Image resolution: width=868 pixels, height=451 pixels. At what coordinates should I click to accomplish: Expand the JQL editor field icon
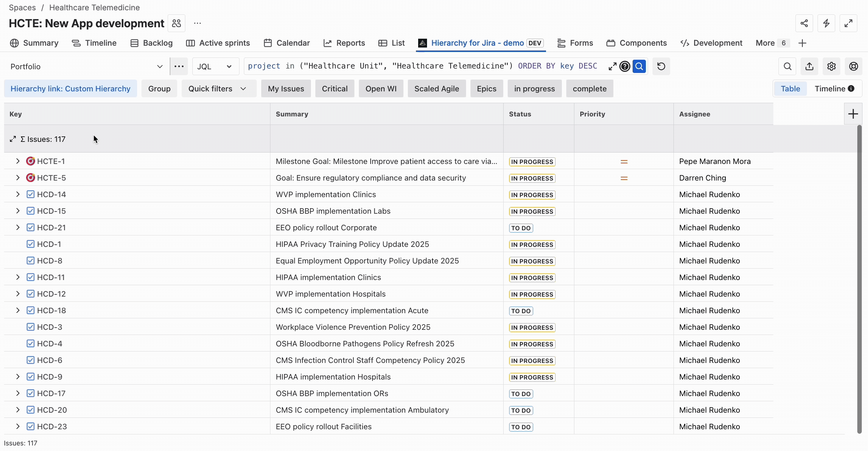612,66
